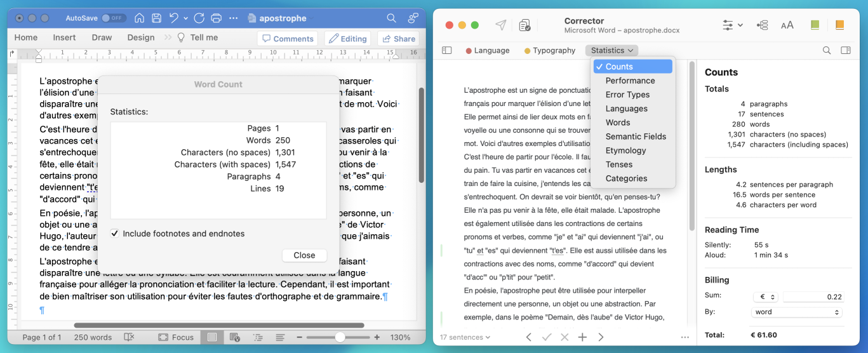Toggle the AutoSave switch

coord(112,18)
